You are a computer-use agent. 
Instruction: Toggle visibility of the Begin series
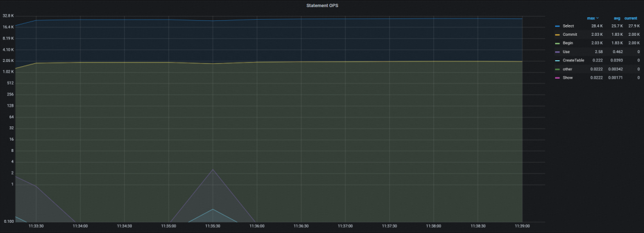tap(568, 43)
